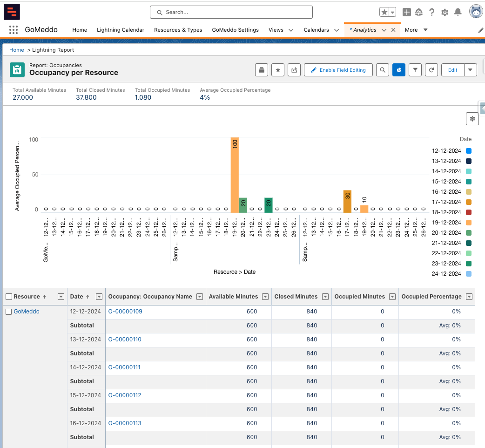Open the Setup gear icon
This screenshot has width=485, height=448.
pos(445,12)
